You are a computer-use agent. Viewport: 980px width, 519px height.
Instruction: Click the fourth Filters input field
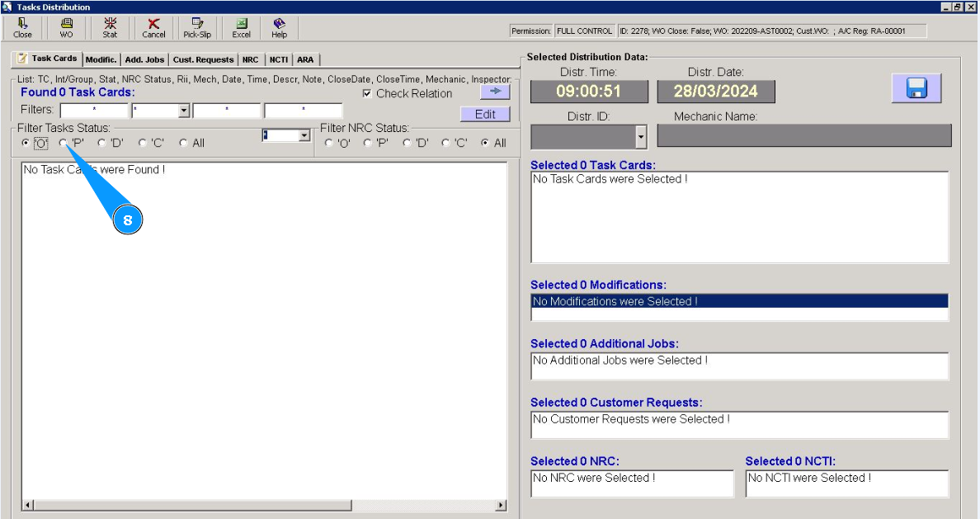pos(303,111)
